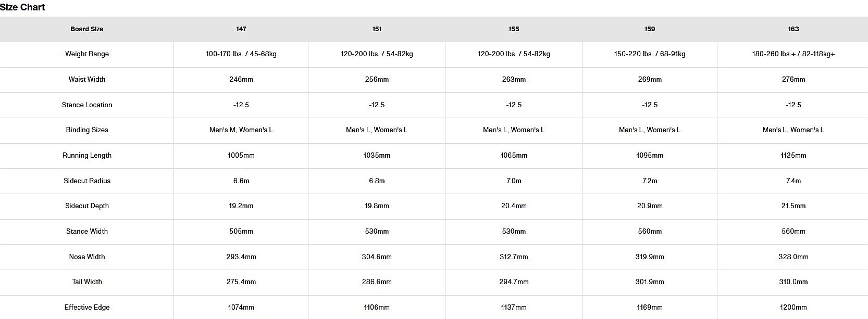
Task: Click the 7.0m sidecut radius value
Action: [x=514, y=181]
